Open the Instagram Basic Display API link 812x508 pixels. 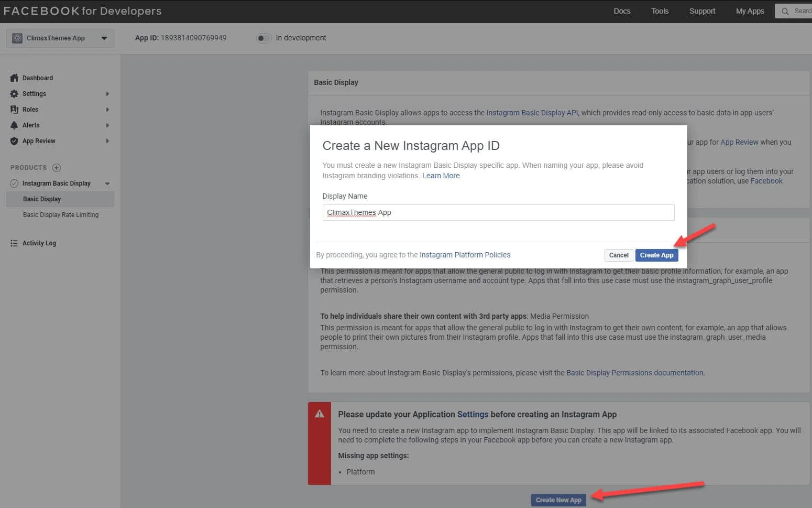(532, 113)
